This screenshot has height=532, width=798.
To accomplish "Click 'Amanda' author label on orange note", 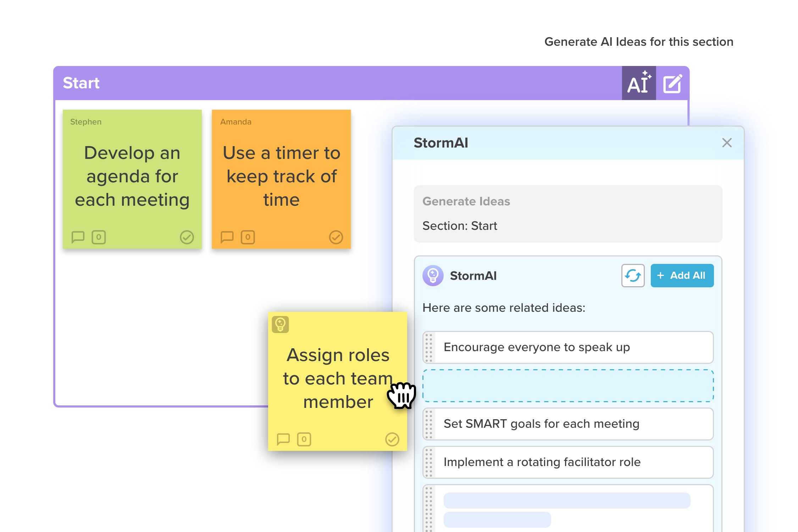I will [x=236, y=122].
